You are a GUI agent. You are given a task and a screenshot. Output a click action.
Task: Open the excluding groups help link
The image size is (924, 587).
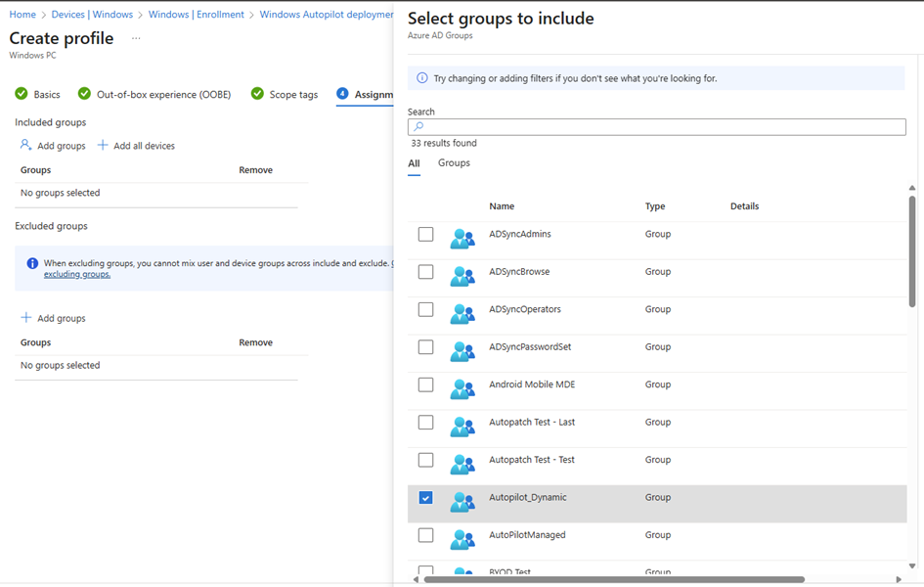click(x=77, y=275)
